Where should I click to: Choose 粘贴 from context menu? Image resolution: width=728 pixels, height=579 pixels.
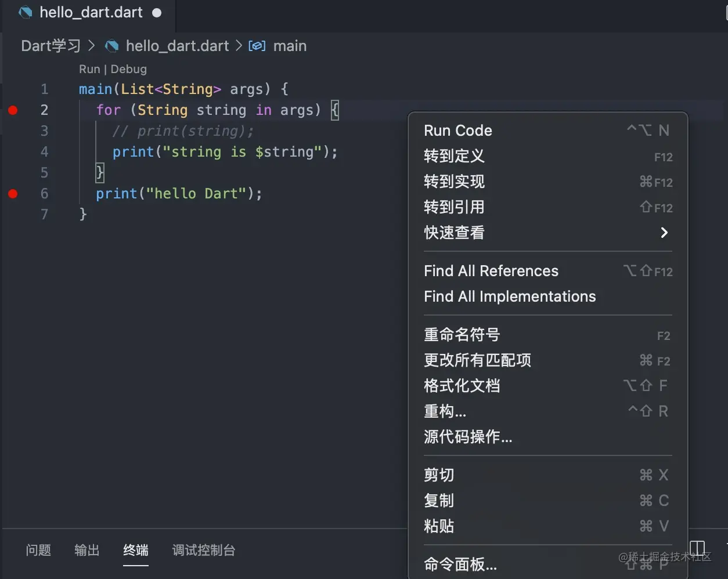[x=547, y=526]
